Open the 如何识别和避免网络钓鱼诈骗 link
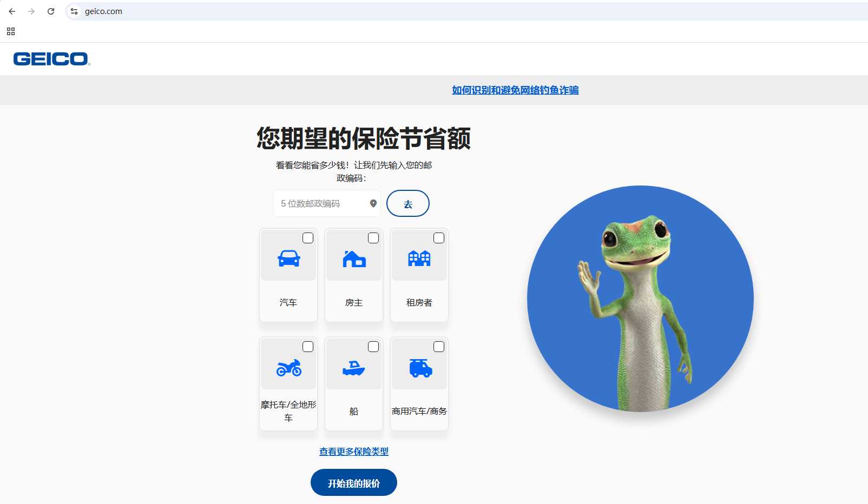This screenshot has height=504, width=868. click(x=515, y=90)
